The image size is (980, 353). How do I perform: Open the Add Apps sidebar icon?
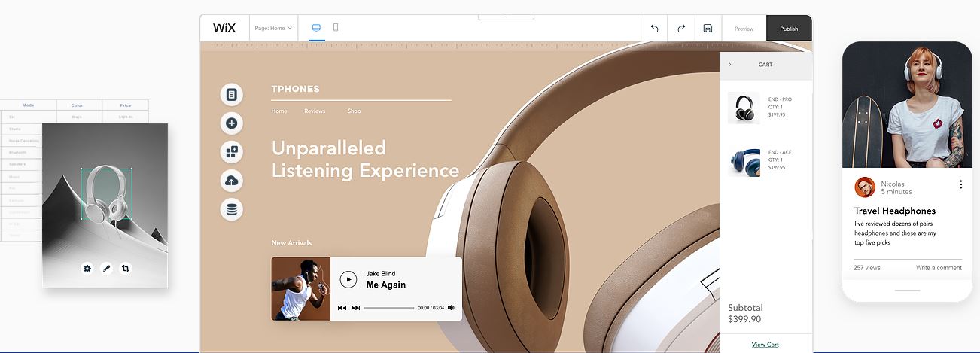(x=231, y=151)
